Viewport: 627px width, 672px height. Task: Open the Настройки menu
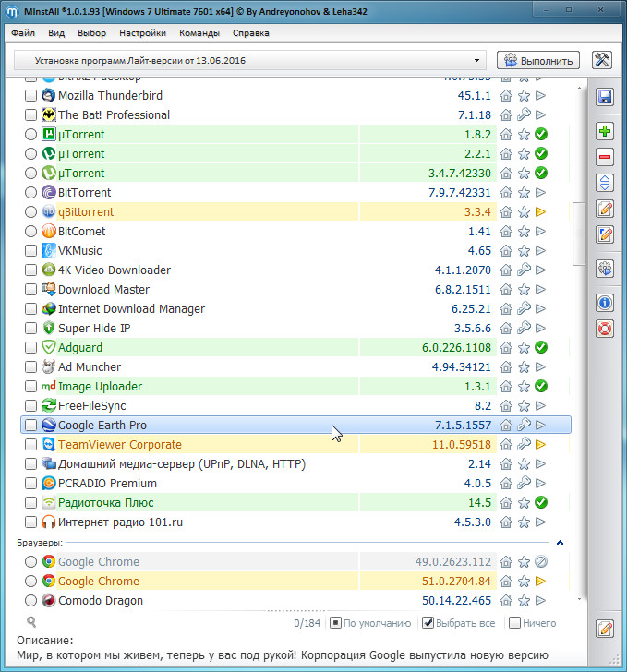pos(142,33)
